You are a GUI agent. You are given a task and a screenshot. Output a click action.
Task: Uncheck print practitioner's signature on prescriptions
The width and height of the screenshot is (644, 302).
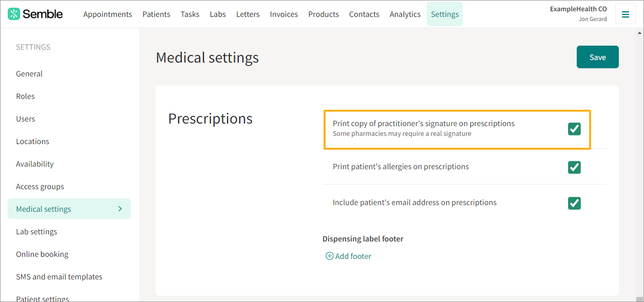574,129
